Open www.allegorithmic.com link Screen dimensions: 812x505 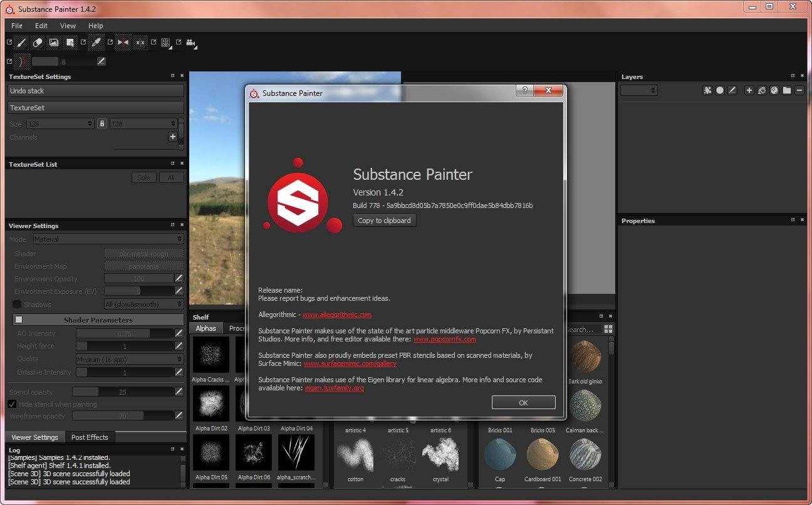pos(337,315)
